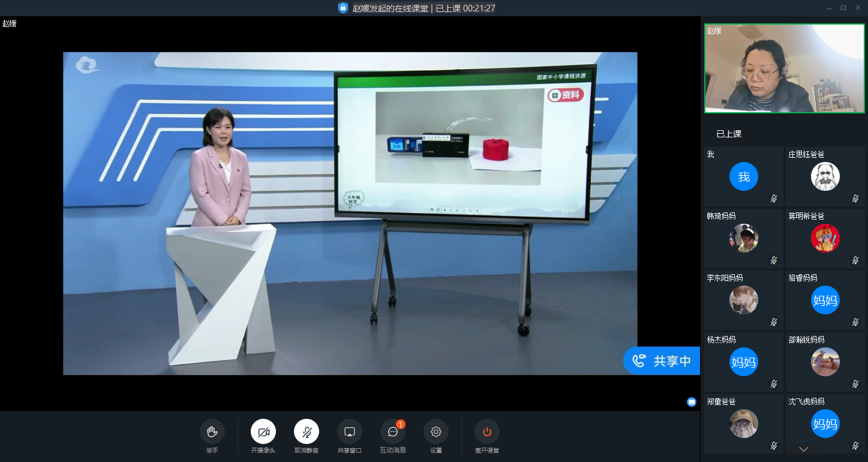Expand the participant list down arrow
Image resolution: width=868 pixels, height=462 pixels.
[x=803, y=449]
